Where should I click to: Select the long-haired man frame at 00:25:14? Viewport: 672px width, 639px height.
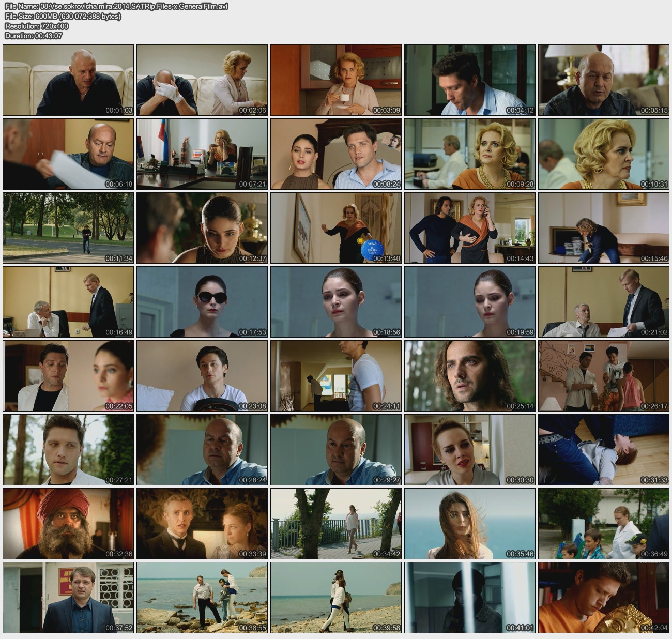click(470, 376)
